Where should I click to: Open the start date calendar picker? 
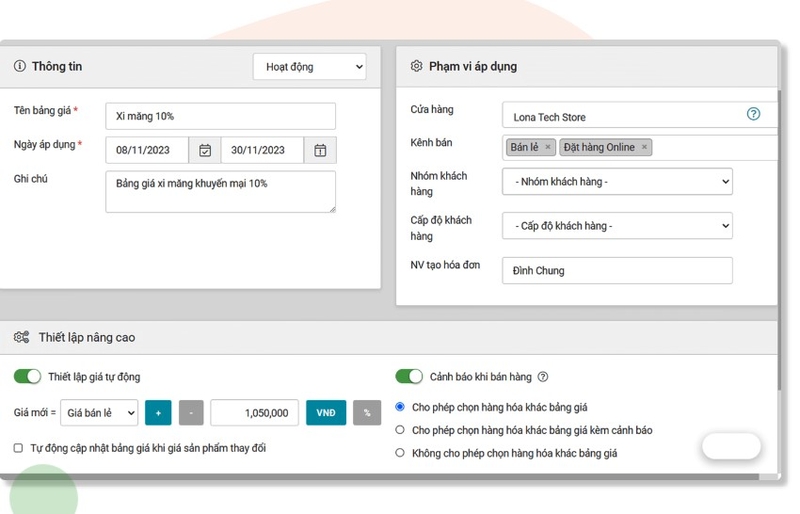205,150
